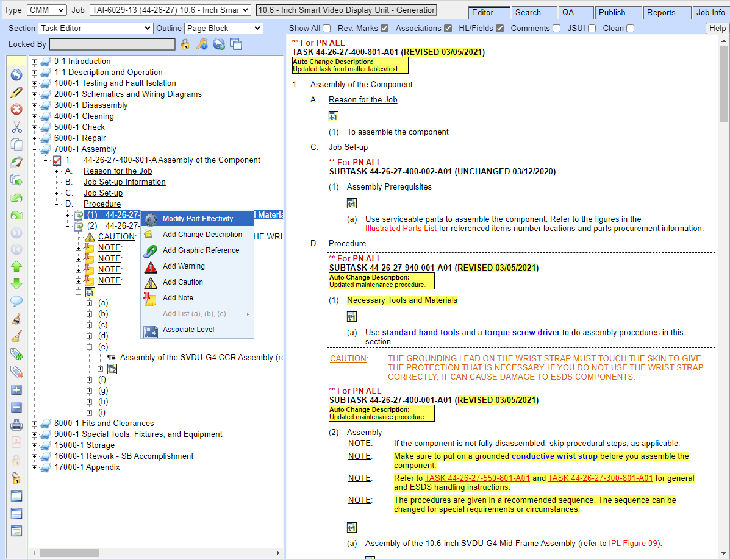The height and width of the screenshot is (560, 730).
Task: Click the green undo arrow icon
Action: click(x=16, y=197)
